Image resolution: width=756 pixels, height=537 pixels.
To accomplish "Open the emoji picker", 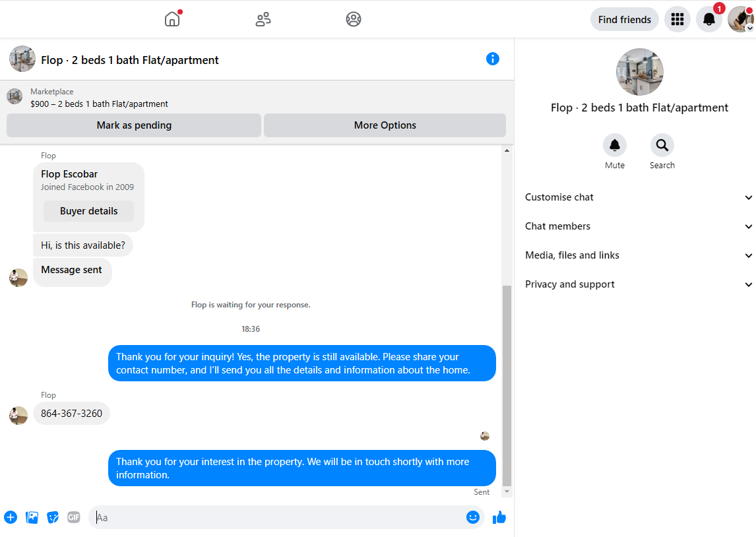I will tap(473, 517).
